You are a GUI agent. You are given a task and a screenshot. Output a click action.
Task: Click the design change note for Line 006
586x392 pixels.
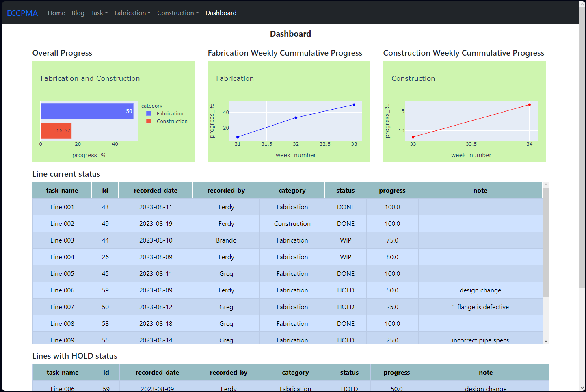pyautogui.click(x=480, y=290)
